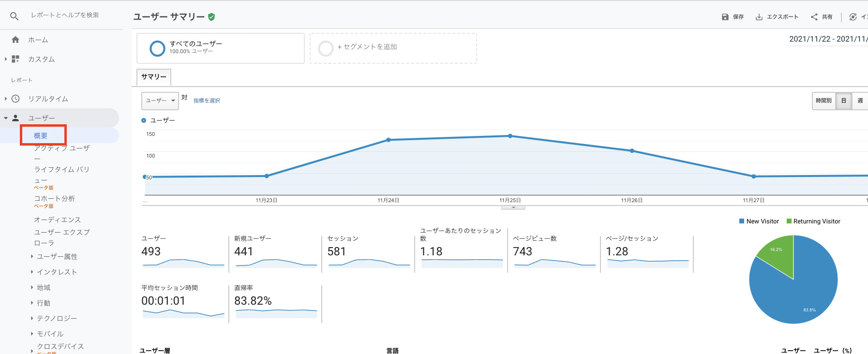Click the User person icon in sidebar
868x354 pixels.
[x=15, y=118]
